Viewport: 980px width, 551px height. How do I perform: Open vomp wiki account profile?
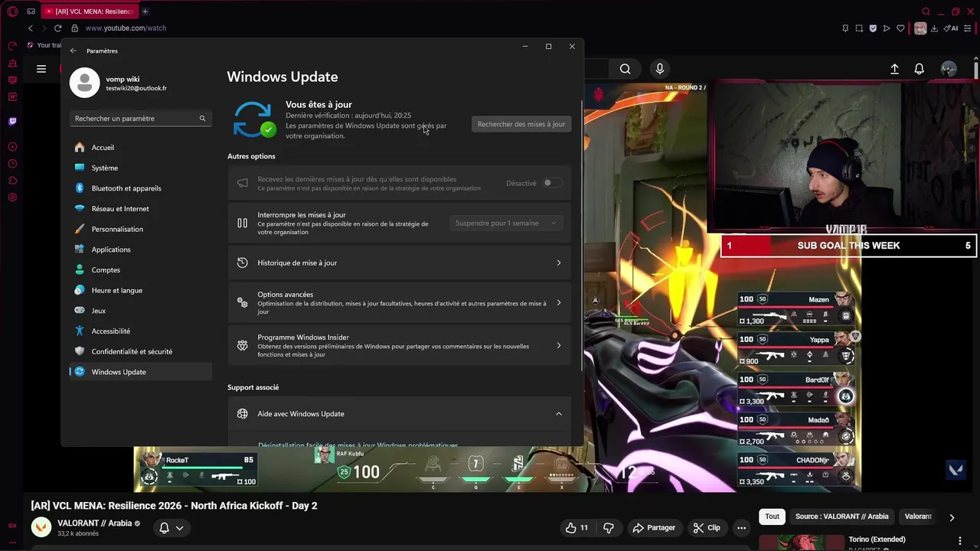[x=119, y=83]
